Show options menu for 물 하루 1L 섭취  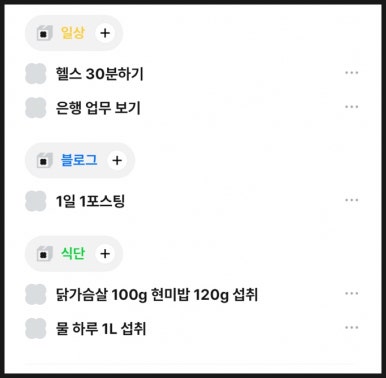[352, 328]
